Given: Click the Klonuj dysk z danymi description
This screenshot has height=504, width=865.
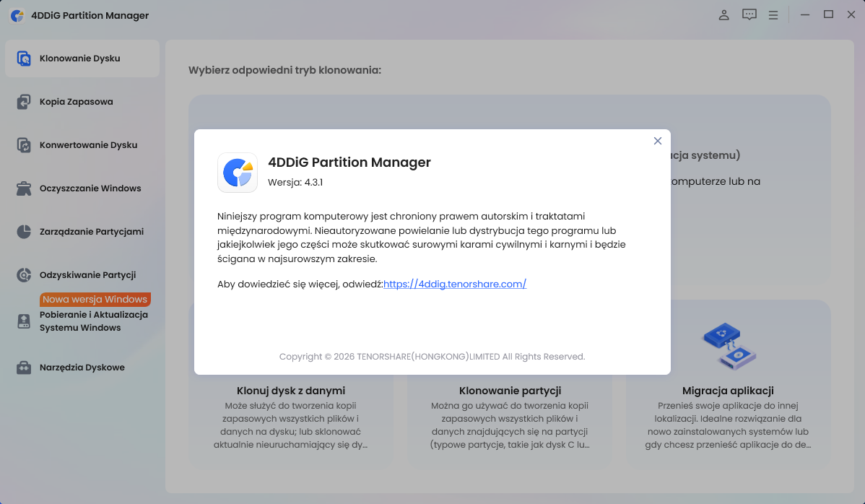Looking at the screenshot, I should click(x=291, y=425).
